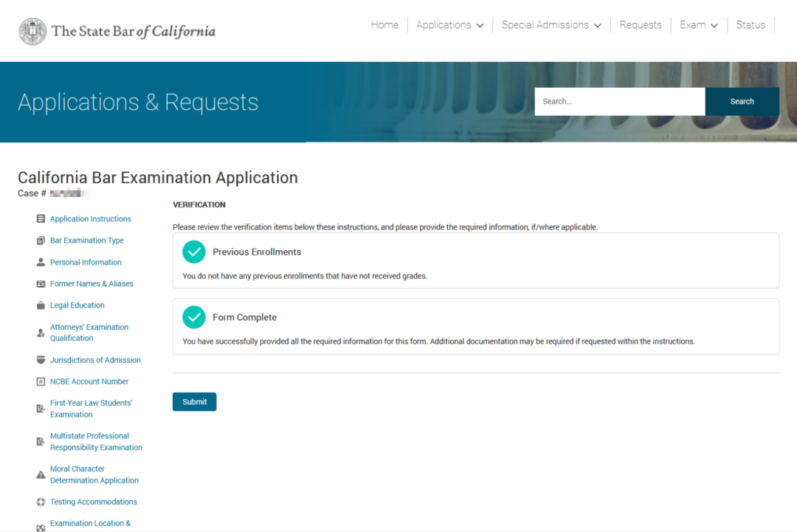Click the Personal Information person icon
Viewport: 797px width, 532px height.
(x=41, y=262)
